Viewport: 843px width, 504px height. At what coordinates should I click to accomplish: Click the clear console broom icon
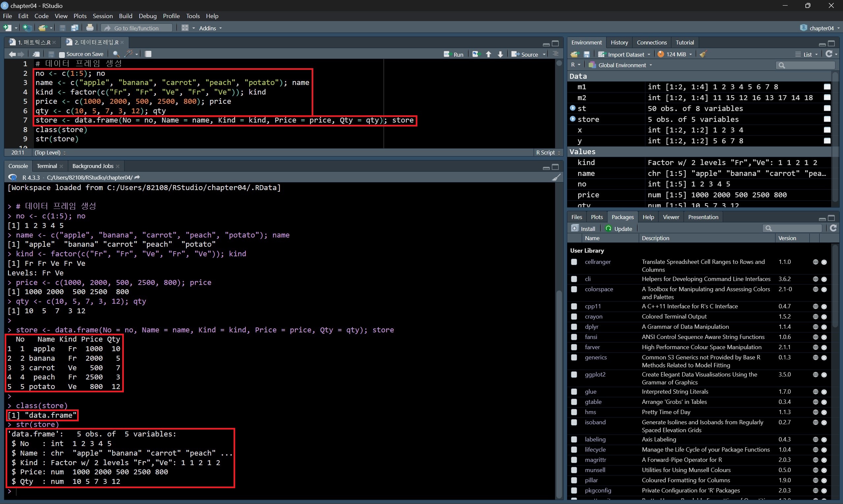click(x=556, y=177)
